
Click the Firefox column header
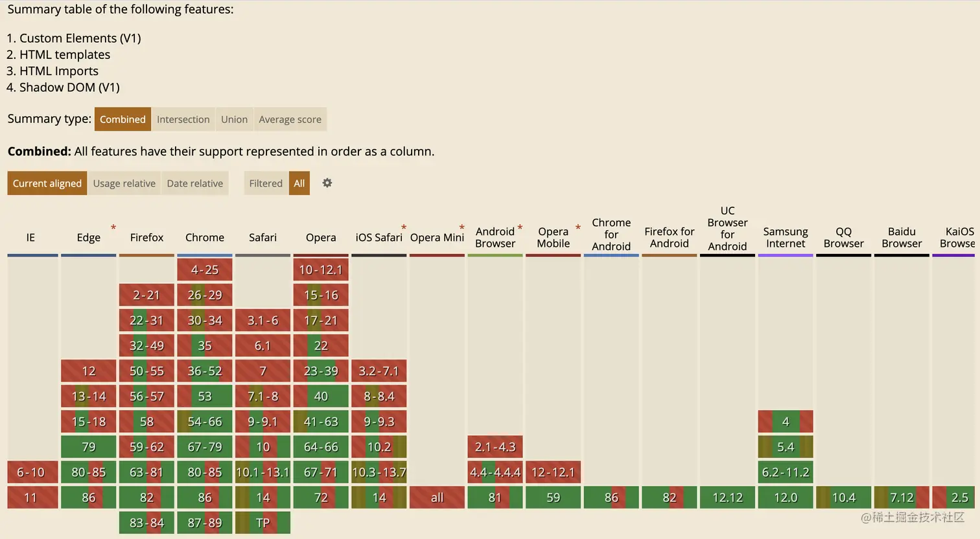click(x=146, y=237)
